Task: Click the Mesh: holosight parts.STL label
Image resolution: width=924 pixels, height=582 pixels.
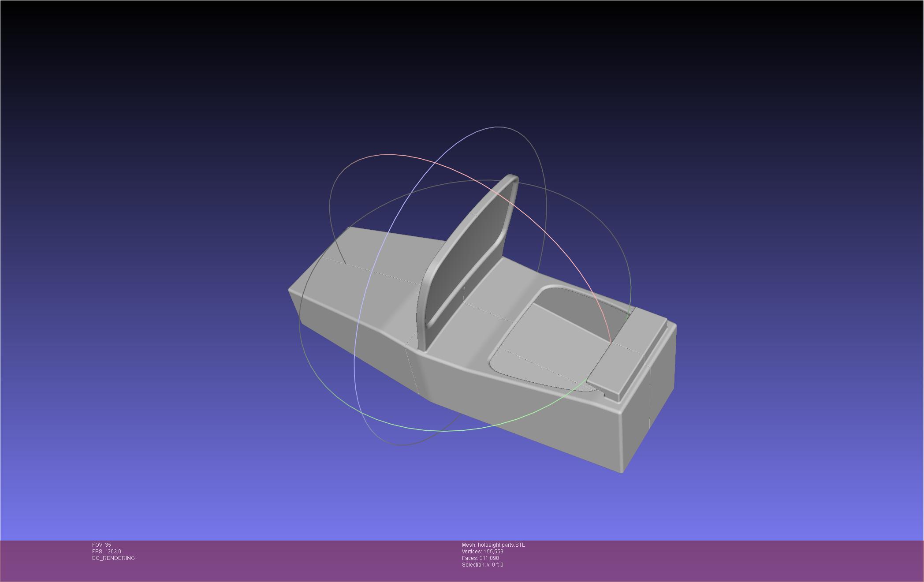Action: point(493,545)
